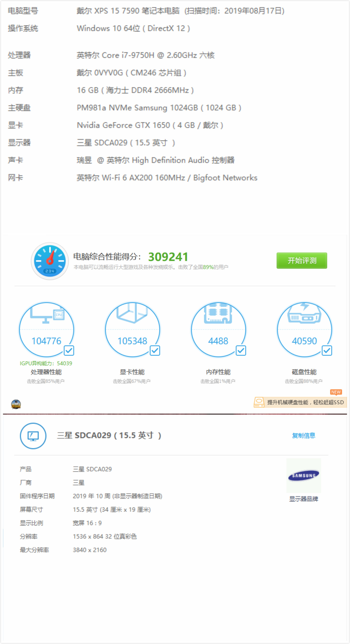Image resolution: width=350 pixels, height=644 pixels.
Task: Click the 1536 x 864 32 位真彩色 text
Action: tap(105, 536)
